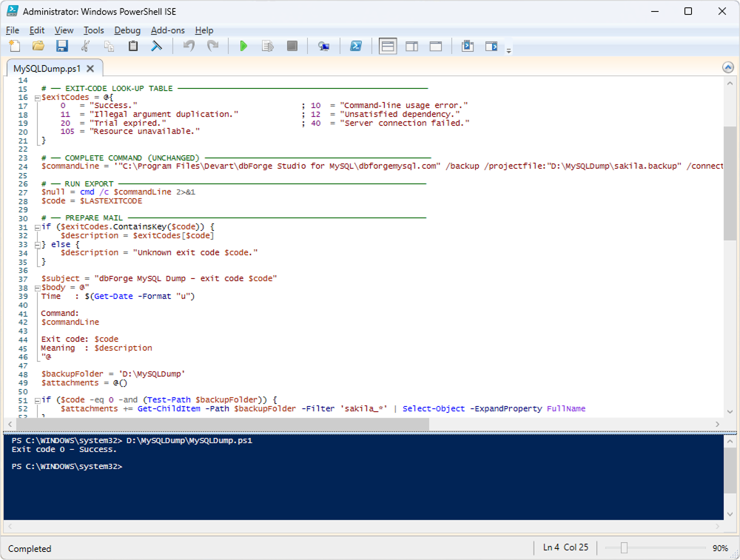Launch PowerShell.exe from the toolbar icon

coord(355,46)
